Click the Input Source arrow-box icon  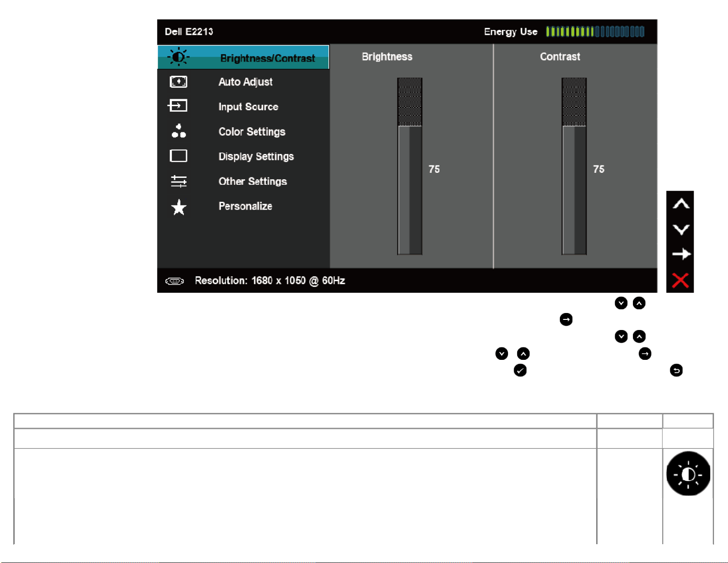coord(178,106)
